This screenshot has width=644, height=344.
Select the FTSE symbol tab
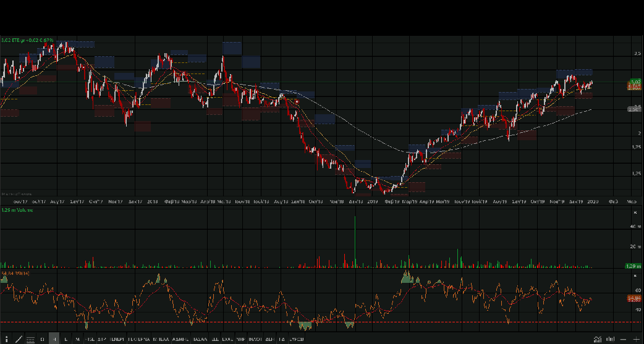[x=90, y=339]
